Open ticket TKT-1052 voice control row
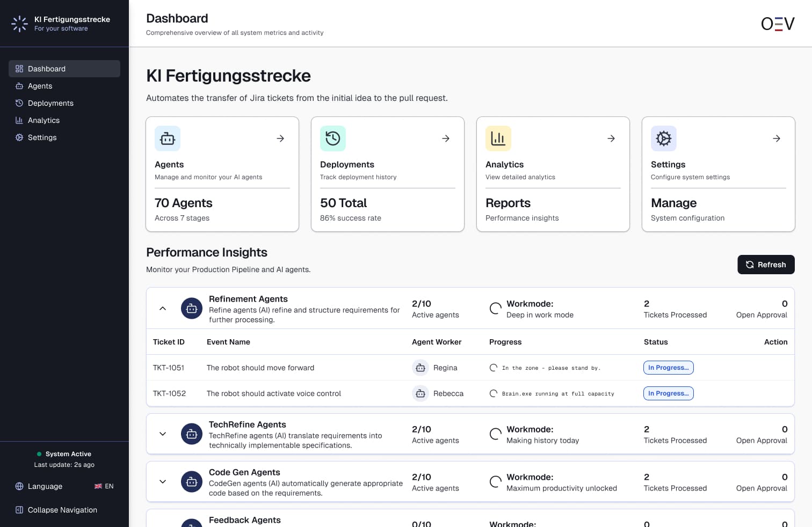 tap(273, 393)
